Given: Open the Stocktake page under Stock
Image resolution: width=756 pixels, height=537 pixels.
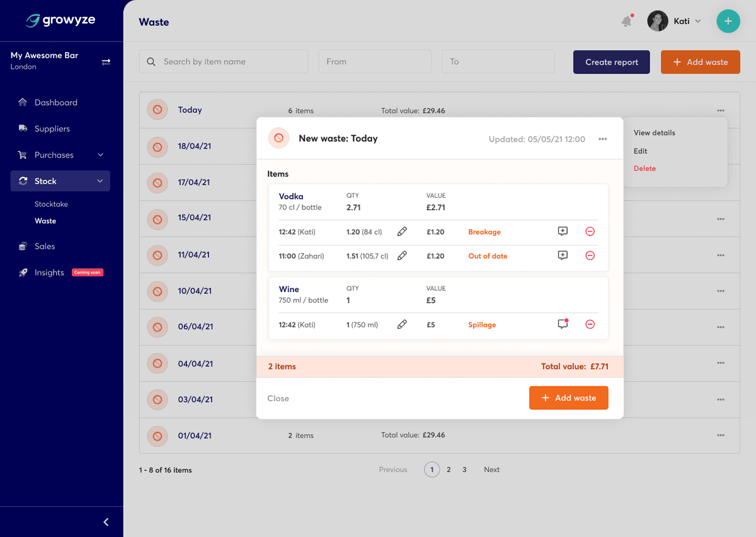Looking at the screenshot, I should point(50,203).
